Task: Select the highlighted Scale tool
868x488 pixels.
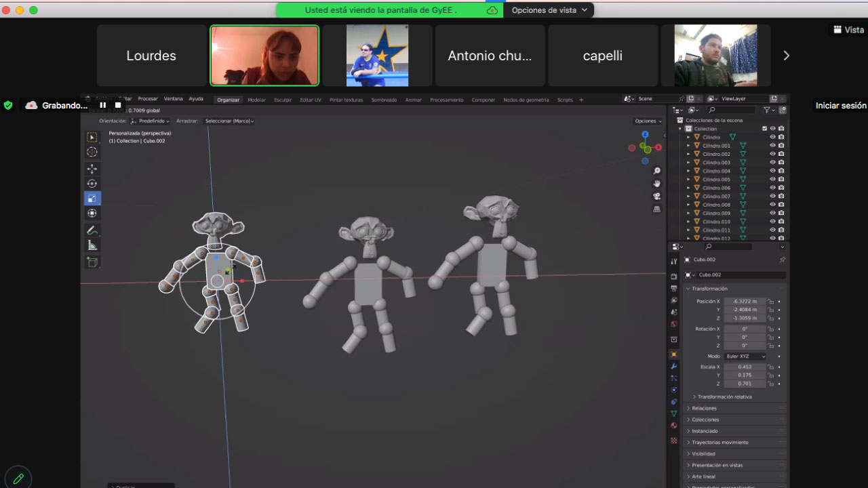Action: click(x=92, y=199)
